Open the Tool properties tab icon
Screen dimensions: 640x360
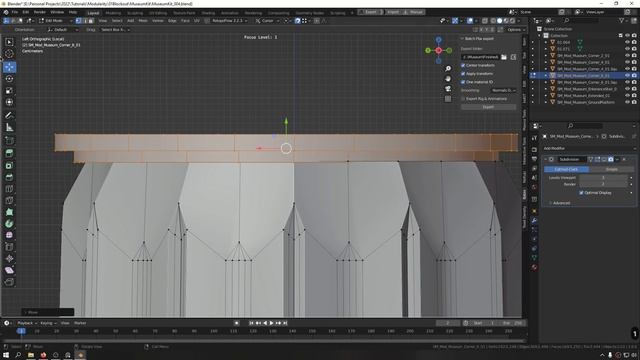534,138
